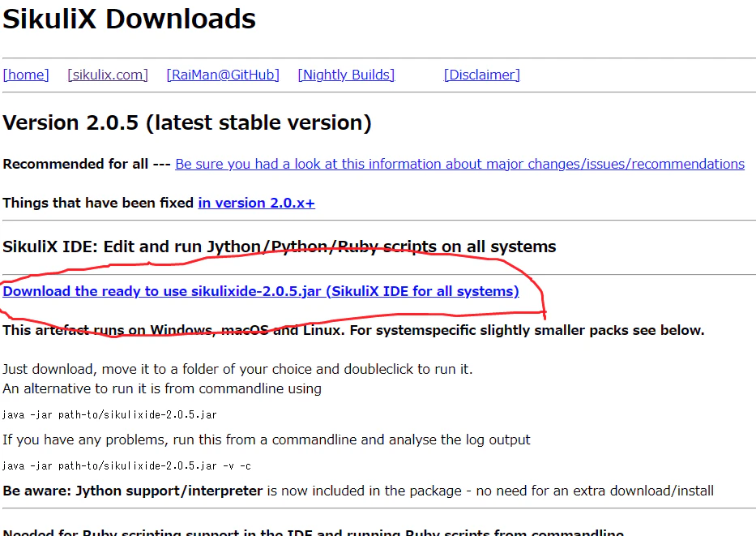756x536 pixels.
Task: Click the 'Things that have been fixed' text
Action: 98,203
